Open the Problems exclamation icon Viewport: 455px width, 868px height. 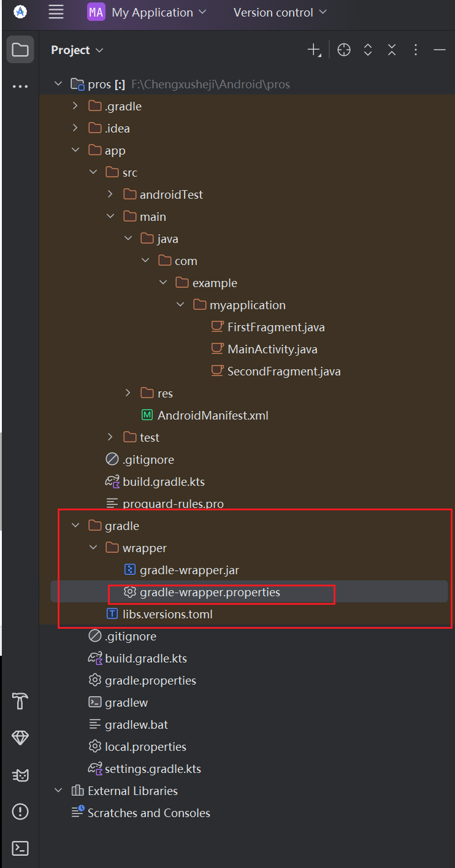pos(20,812)
